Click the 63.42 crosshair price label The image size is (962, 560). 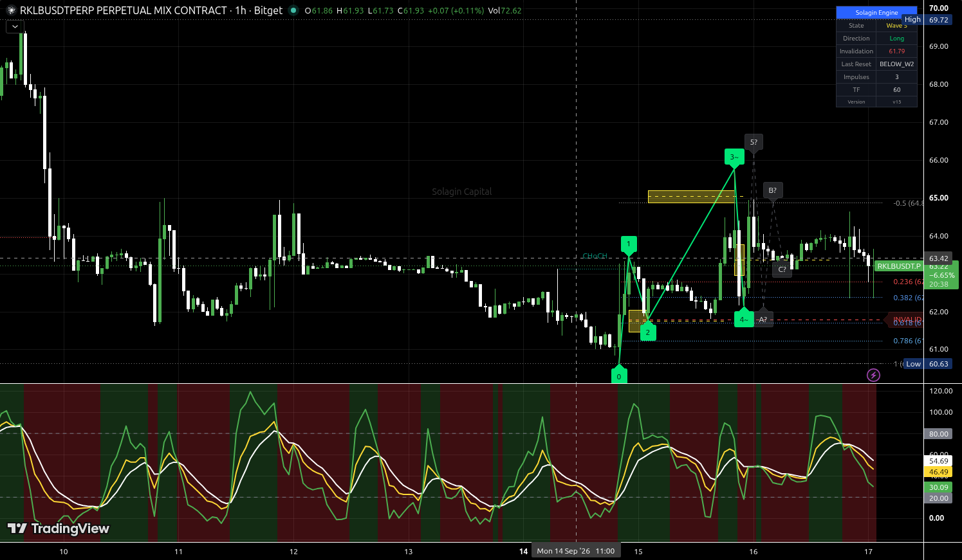[x=939, y=258]
